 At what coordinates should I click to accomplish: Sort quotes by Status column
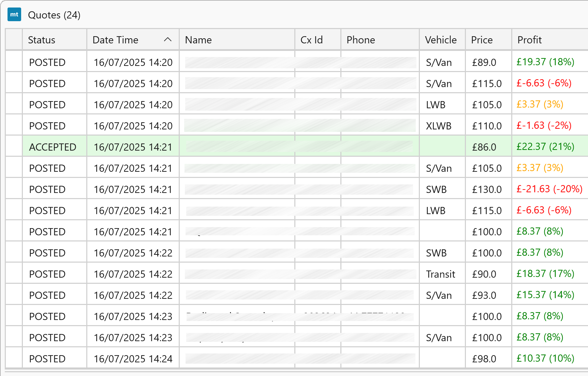(42, 40)
